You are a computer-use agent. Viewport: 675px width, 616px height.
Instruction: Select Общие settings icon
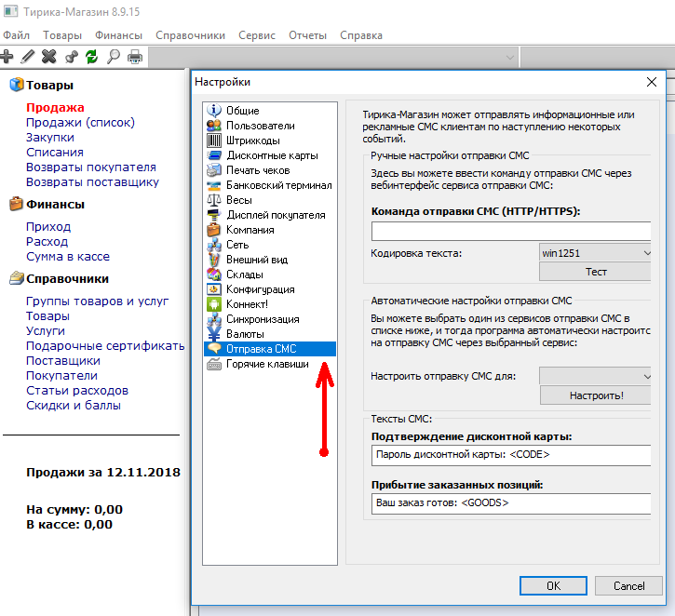(214, 111)
